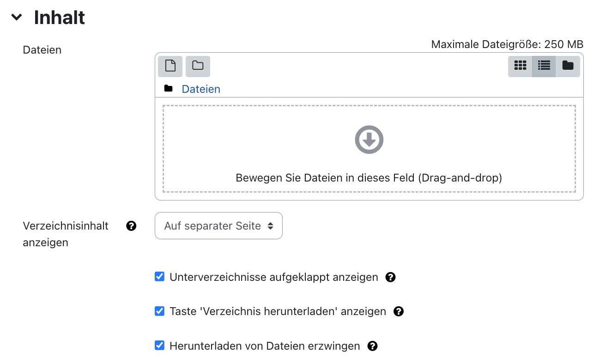The width and height of the screenshot is (594, 364).
Task: Disable 'Taste Verzeichnis herunterladen anzeigen' checkbox
Action: point(159,311)
